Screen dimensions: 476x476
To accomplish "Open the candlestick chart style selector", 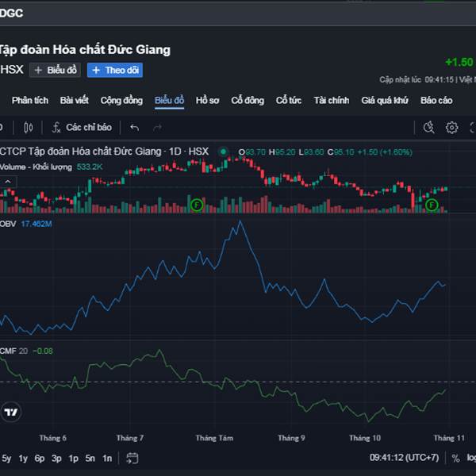I will (29, 128).
